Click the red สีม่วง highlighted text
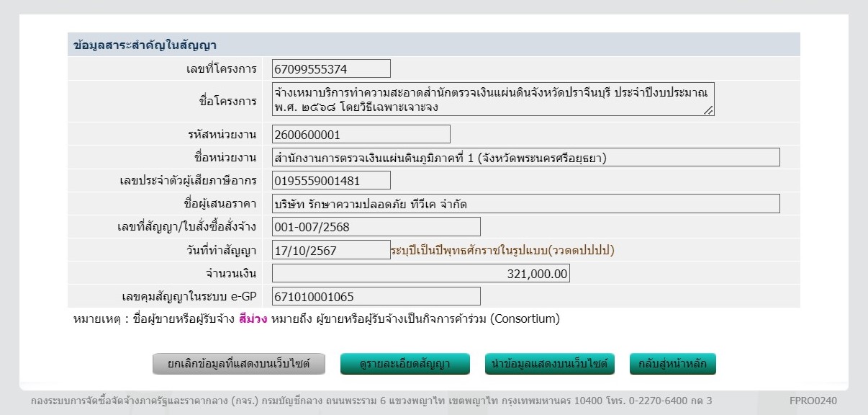The height and width of the screenshot is (415, 868). (255, 318)
